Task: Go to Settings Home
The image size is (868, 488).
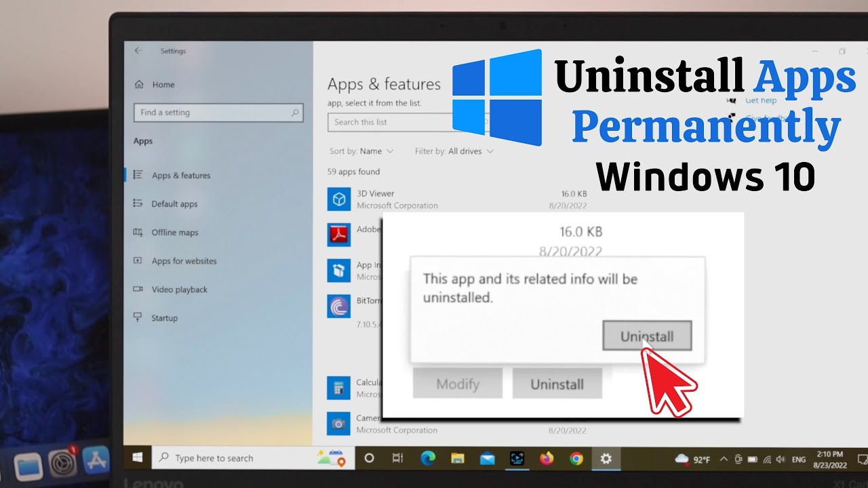Action: (x=155, y=85)
